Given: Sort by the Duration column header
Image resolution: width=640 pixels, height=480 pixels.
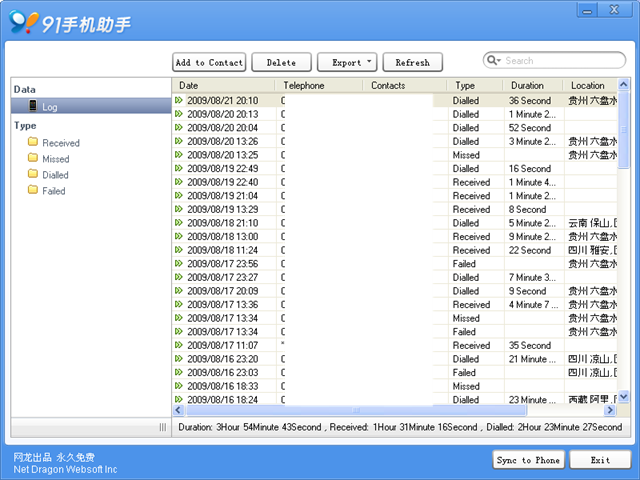Looking at the screenshot, I should [x=533, y=85].
